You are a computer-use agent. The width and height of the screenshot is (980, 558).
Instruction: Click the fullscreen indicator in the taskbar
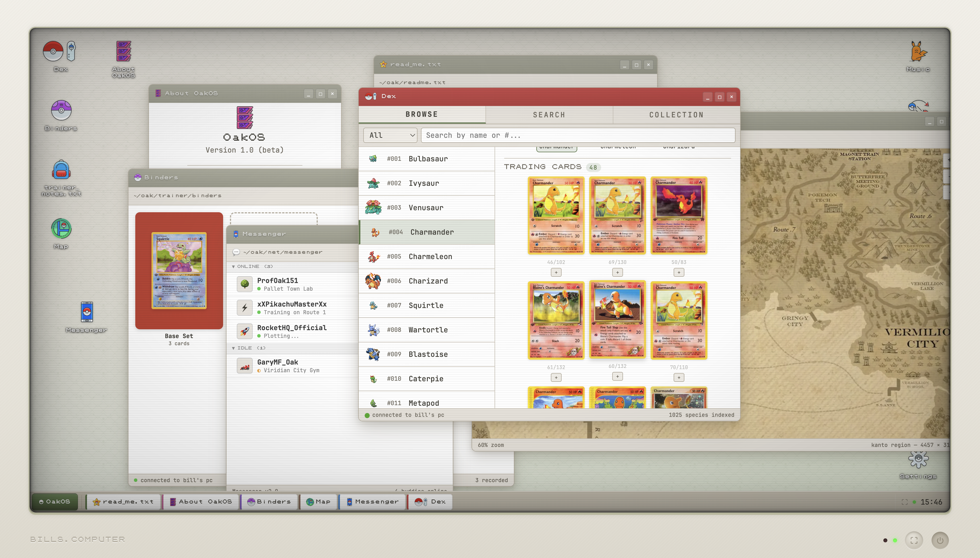904,502
